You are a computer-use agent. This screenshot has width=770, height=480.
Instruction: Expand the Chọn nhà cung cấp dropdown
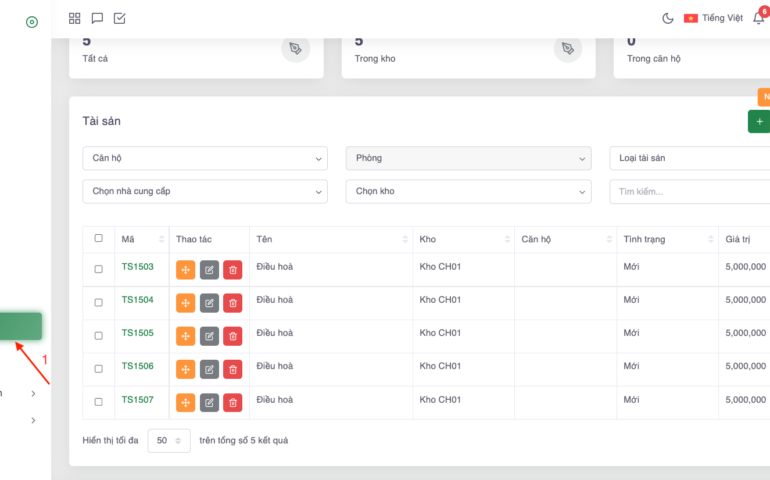click(x=204, y=191)
